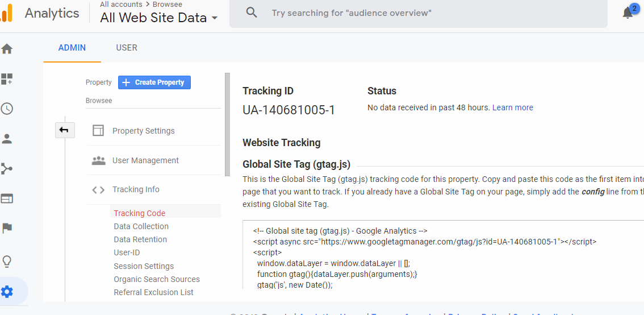Open the Discover lightbulb icon
The width and height of the screenshot is (644, 315).
7,261
